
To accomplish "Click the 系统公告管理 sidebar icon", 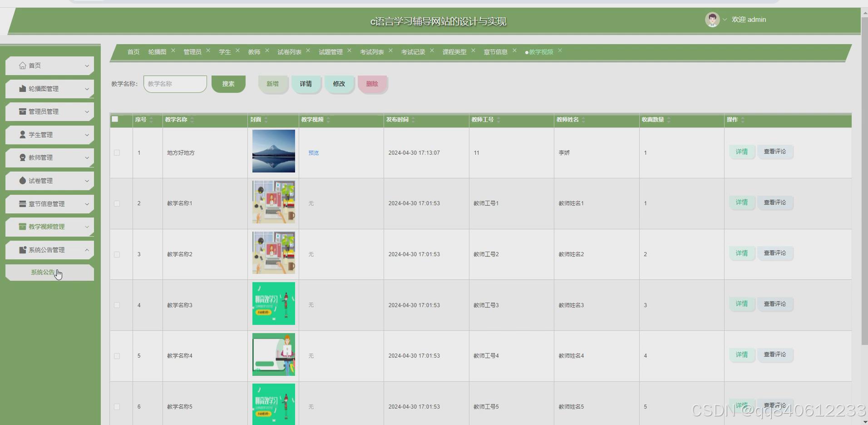I will [22, 250].
